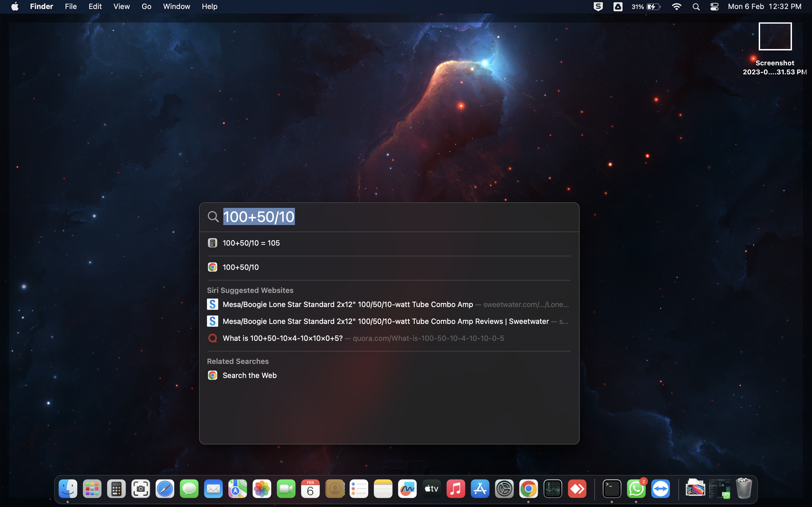Screen dimensions: 812x507
Task: Open the Apple menu
Action: [x=15, y=7]
